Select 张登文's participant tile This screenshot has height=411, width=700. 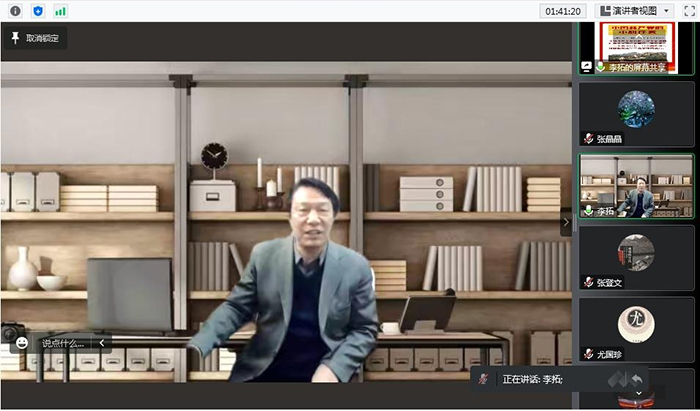[637, 258]
